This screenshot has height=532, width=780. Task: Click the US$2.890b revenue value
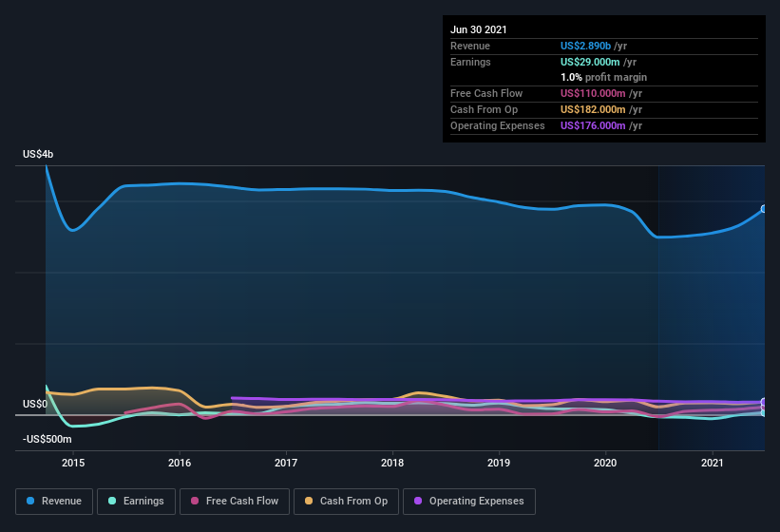585,46
